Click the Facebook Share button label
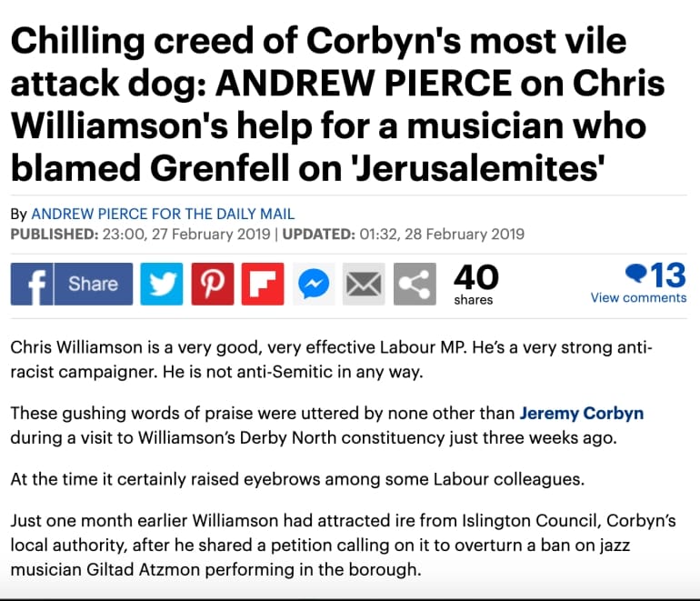The height and width of the screenshot is (601, 700). (x=94, y=284)
